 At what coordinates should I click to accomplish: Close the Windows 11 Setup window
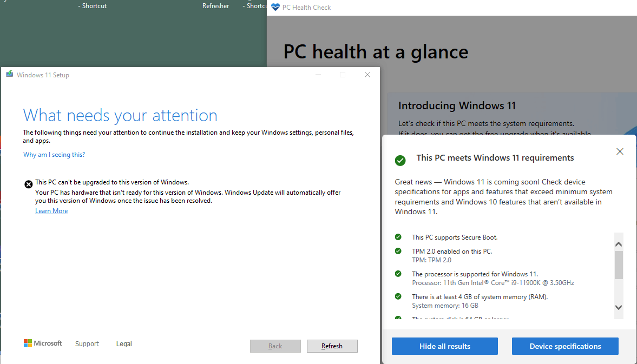(367, 75)
